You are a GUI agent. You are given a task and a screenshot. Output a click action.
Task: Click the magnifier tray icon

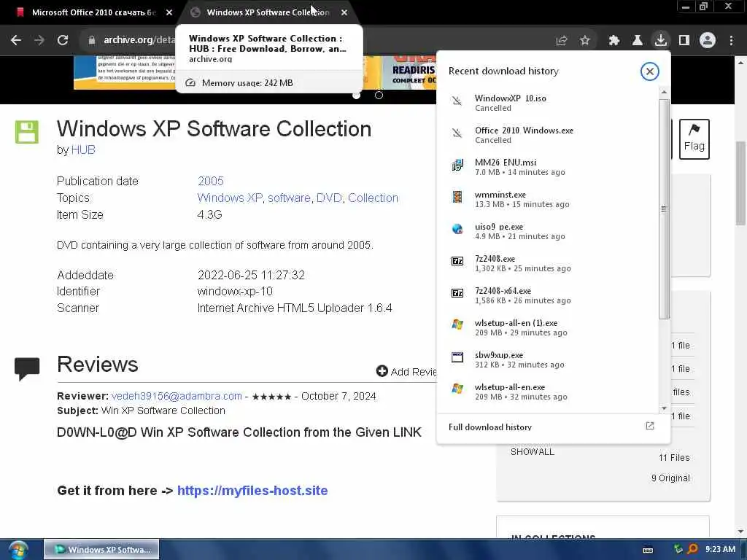pyautogui.click(x=692, y=549)
